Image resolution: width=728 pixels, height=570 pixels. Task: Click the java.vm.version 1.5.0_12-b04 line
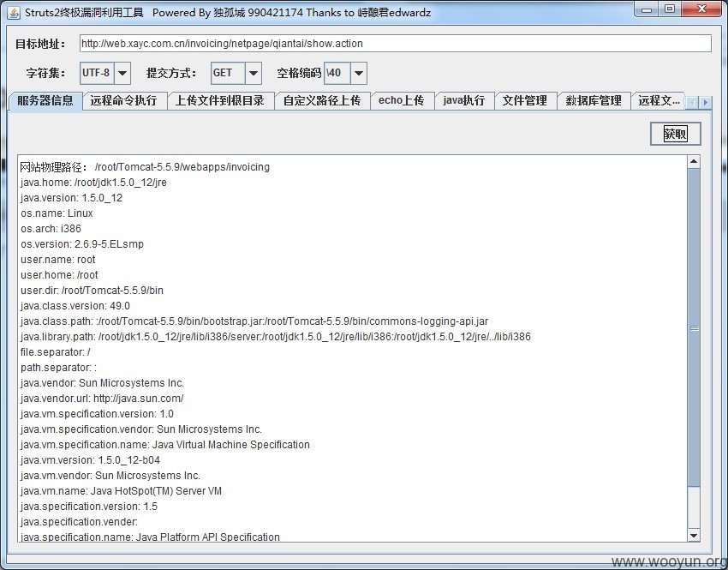coord(90,460)
